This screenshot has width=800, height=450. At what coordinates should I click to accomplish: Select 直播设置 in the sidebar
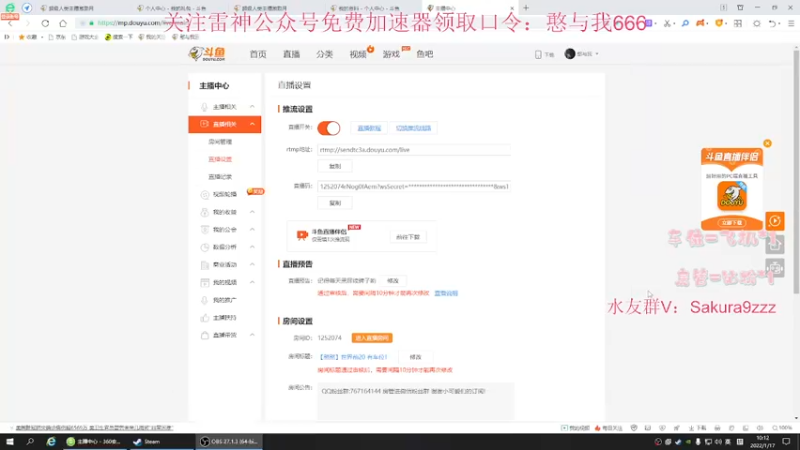tap(220, 159)
